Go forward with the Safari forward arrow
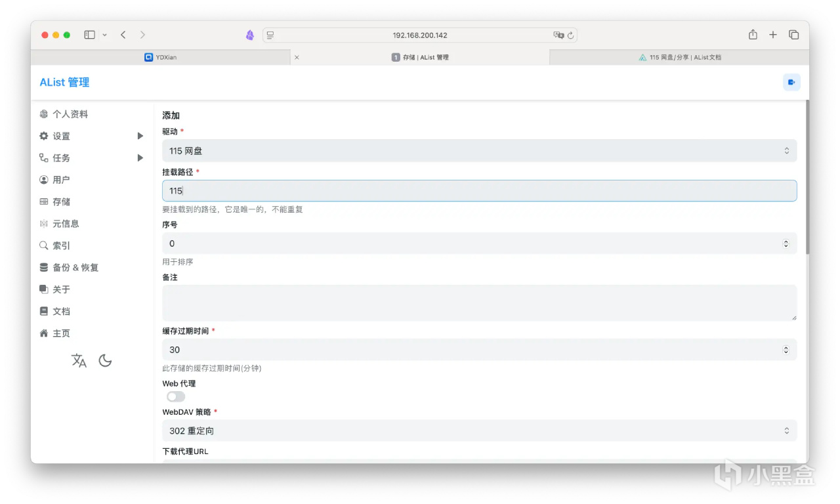 [x=142, y=35]
